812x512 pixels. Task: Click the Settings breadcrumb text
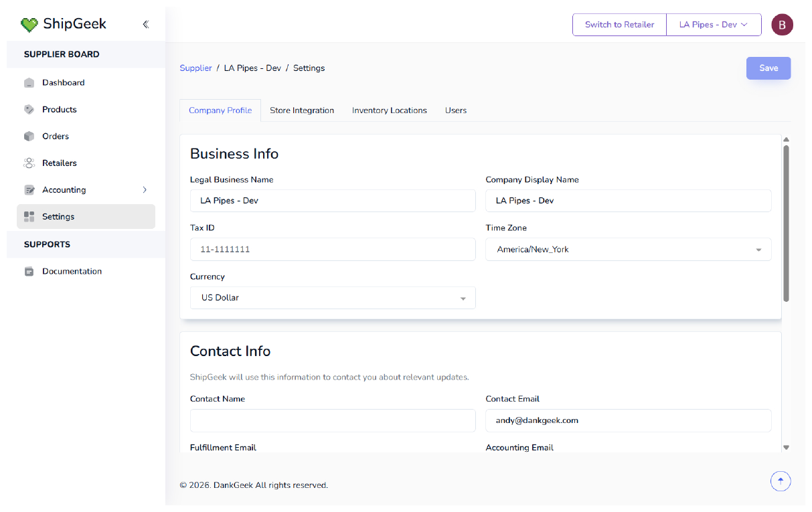(309, 68)
